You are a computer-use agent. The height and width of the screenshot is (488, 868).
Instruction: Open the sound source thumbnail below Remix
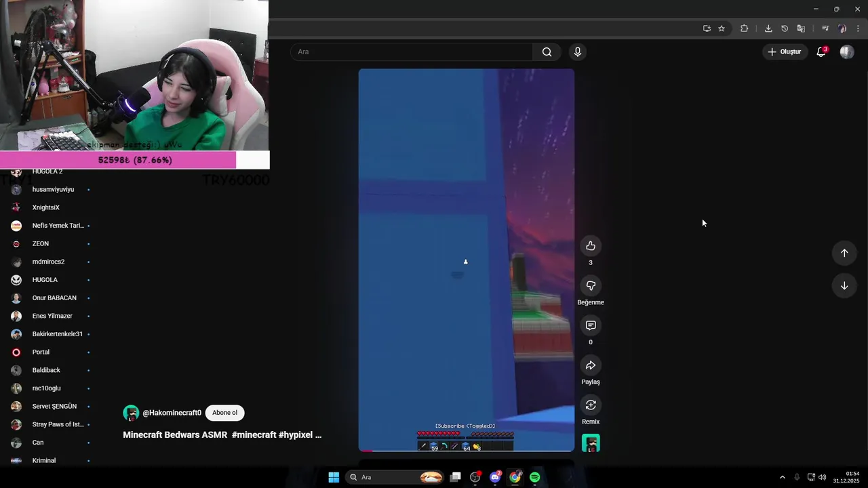coord(591,443)
